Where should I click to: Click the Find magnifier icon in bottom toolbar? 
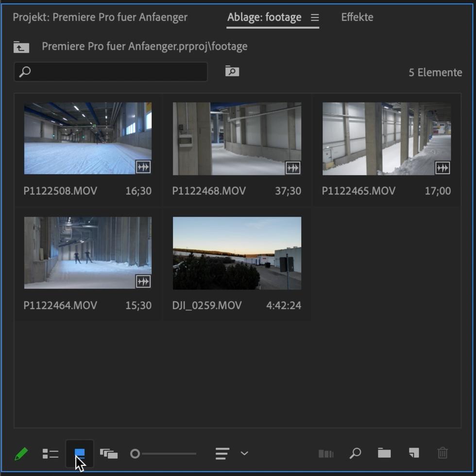(x=355, y=453)
